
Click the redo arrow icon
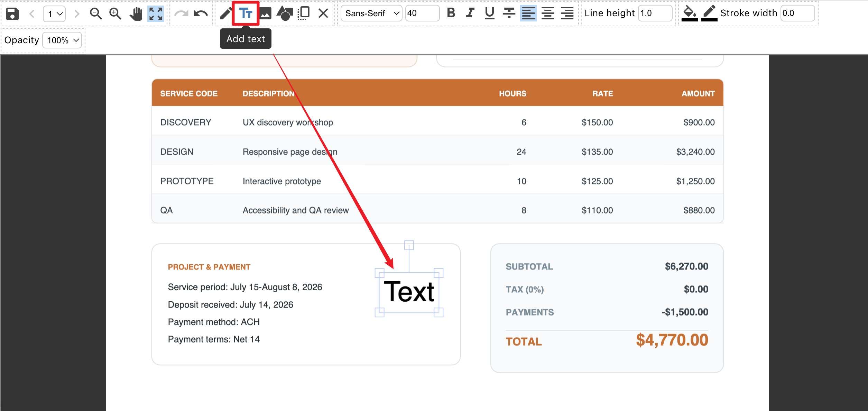181,14
